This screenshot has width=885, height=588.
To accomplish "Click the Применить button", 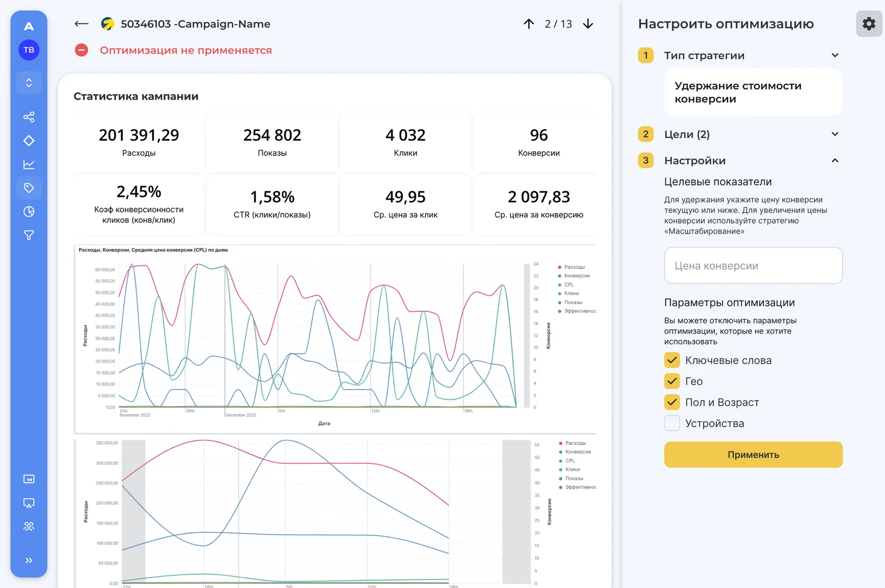I will click(753, 455).
